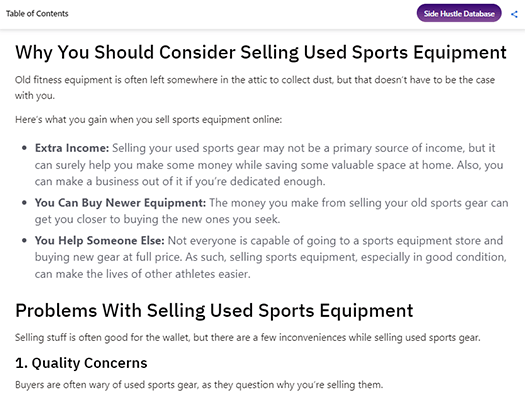
Task: Click the heading Why You Should Consider Selling
Action: [x=261, y=52]
